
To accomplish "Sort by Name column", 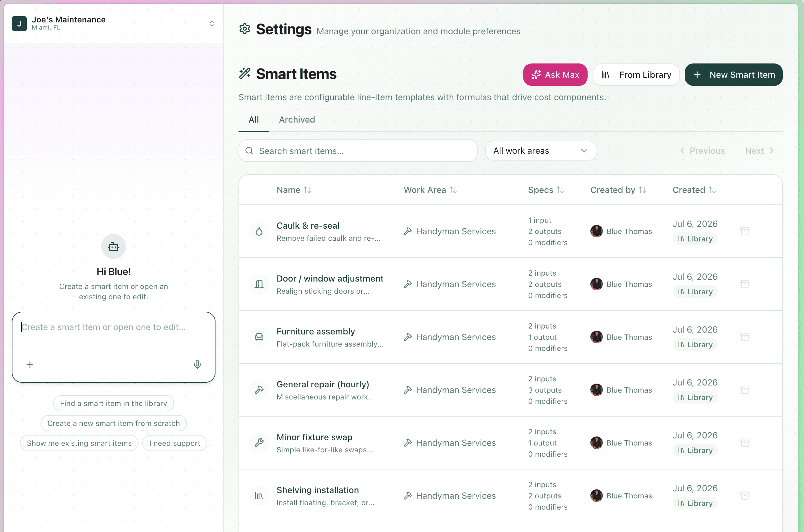I will pyautogui.click(x=294, y=190).
